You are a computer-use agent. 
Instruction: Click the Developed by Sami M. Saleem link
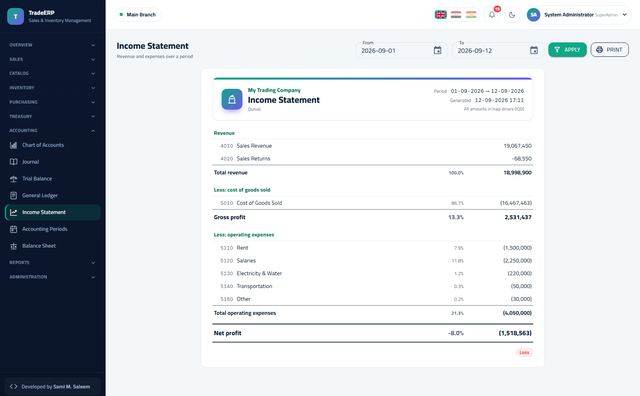point(52,387)
